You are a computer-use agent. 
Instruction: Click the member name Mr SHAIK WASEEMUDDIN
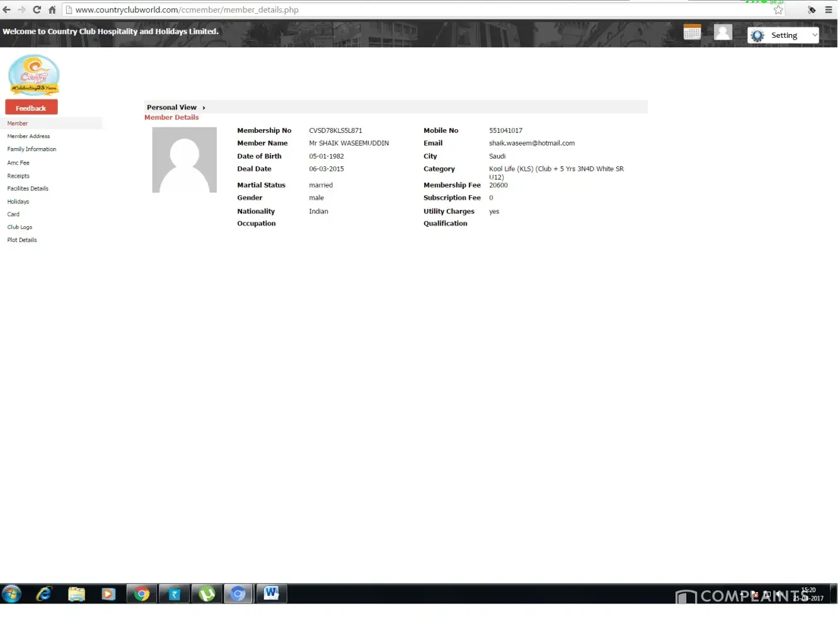point(348,143)
